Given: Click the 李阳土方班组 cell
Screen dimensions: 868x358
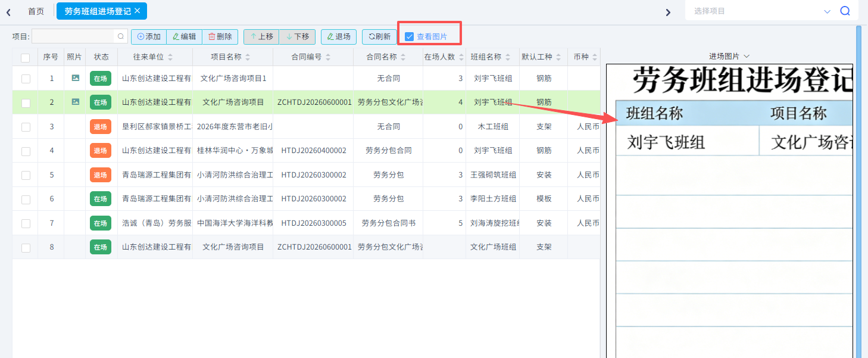Looking at the screenshot, I should [493, 199].
